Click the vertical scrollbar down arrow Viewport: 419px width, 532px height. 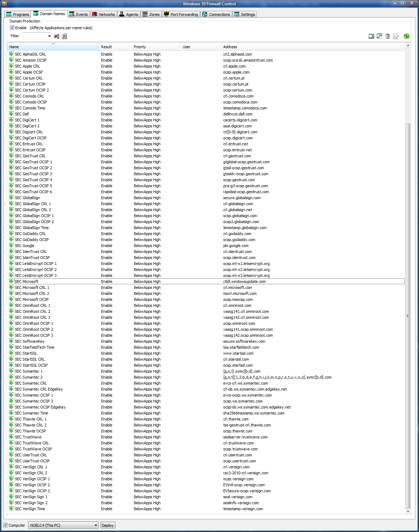click(x=408, y=511)
